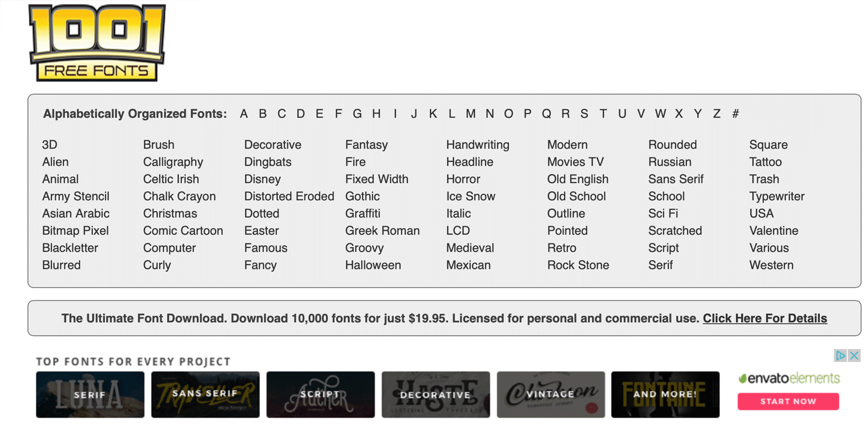868x434 pixels.
Task: Click the Start Now button
Action: tap(788, 401)
